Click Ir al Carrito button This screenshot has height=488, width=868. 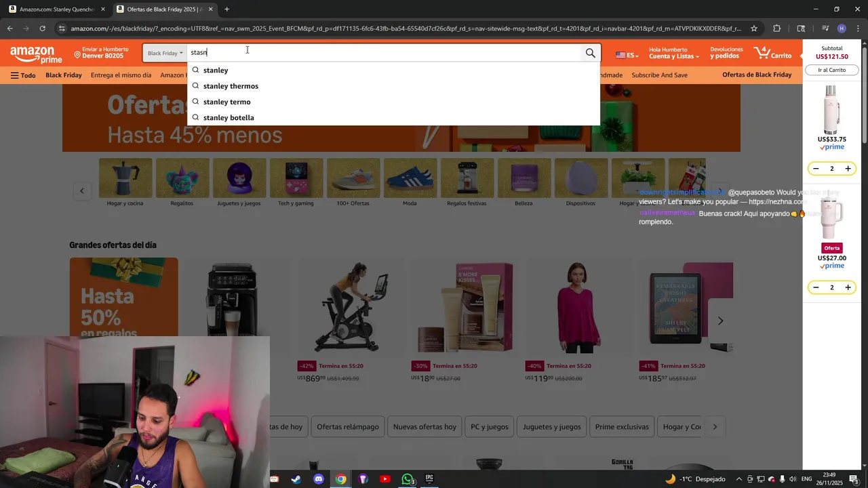(x=832, y=70)
